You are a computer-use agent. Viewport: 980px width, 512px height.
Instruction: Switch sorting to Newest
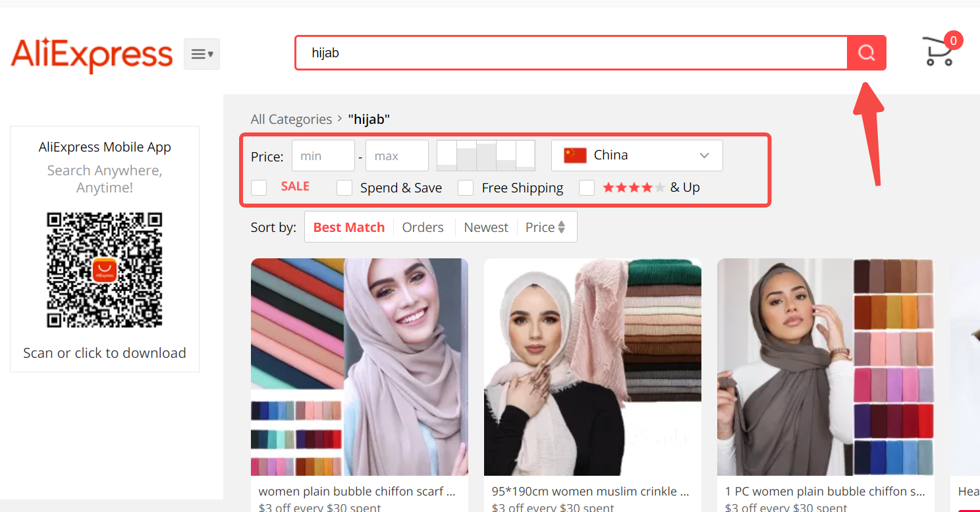tap(485, 227)
